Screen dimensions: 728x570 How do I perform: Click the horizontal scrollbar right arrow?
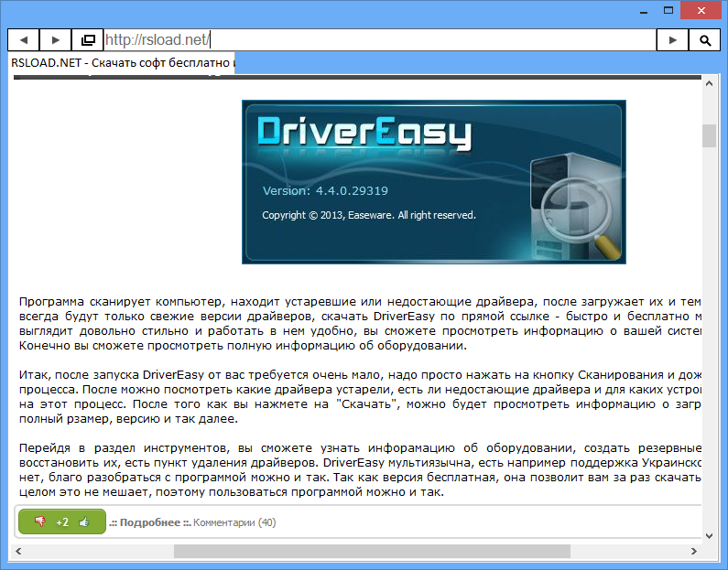(x=694, y=551)
